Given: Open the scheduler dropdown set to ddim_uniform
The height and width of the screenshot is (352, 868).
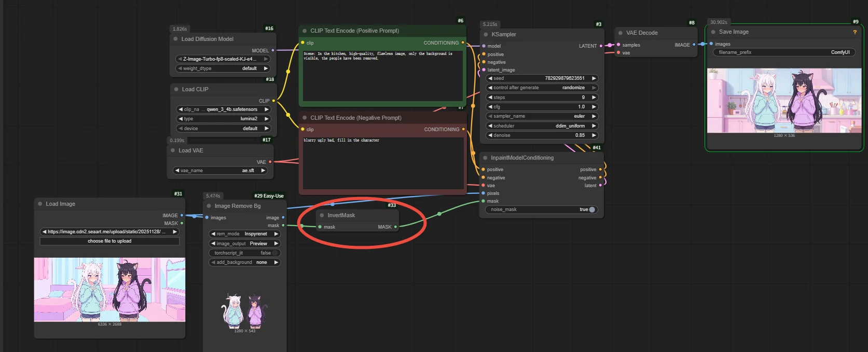Looking at the screenshot, I should 542,126.
